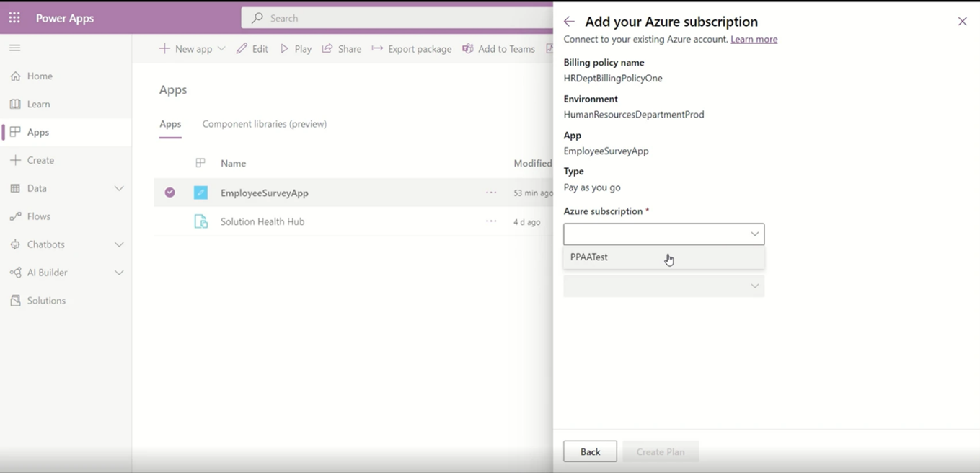Select the Add to Teams icon
The width and height of the screenshot is (980, 473).
click(x=466, y=48)
